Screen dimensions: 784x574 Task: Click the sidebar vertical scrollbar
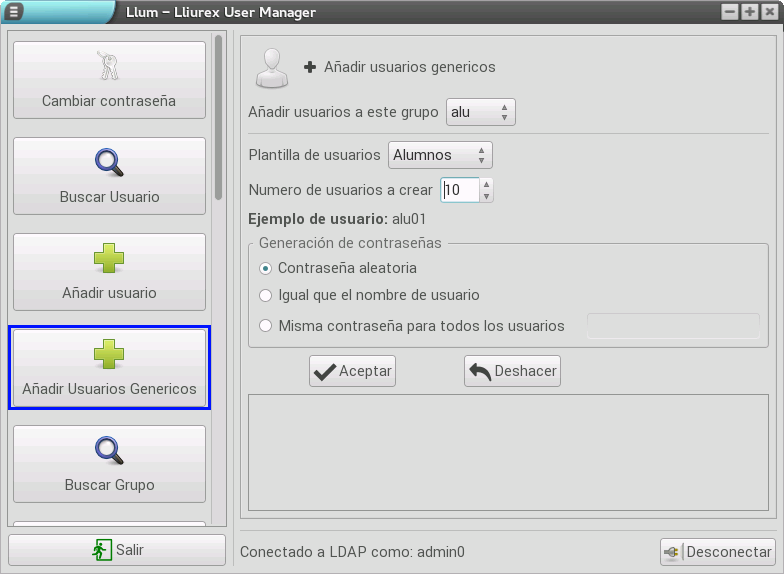click(x=218, y=120)
